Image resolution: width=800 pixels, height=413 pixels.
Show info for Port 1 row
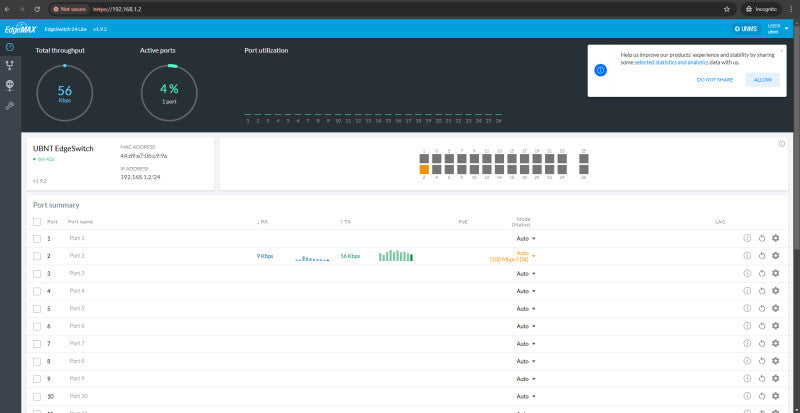tap(747, 238)
